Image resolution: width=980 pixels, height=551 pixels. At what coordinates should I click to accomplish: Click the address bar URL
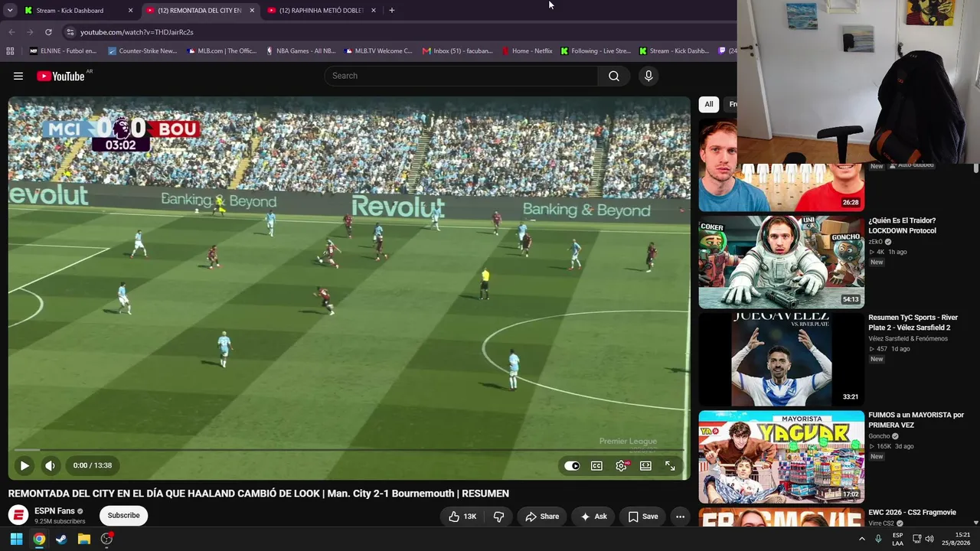137,32
